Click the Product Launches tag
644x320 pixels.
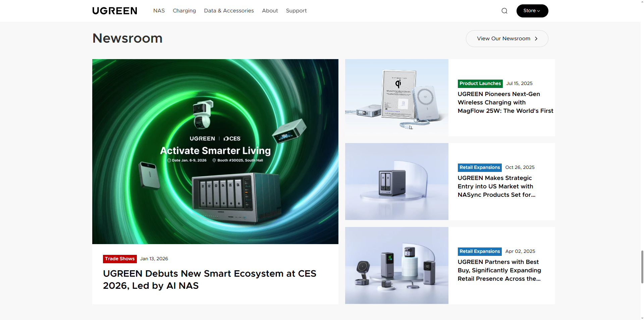coord(480,84)
